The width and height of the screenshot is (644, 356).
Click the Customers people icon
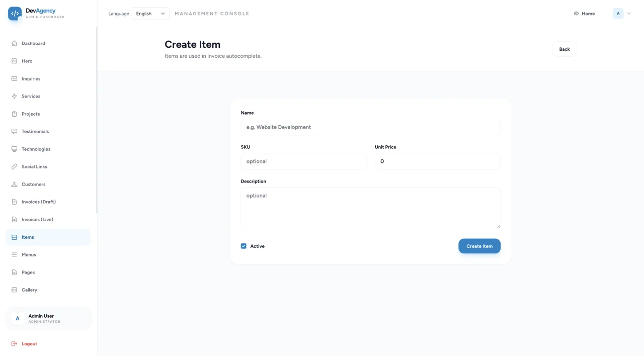pyautogui.click(x=14, y=184)
